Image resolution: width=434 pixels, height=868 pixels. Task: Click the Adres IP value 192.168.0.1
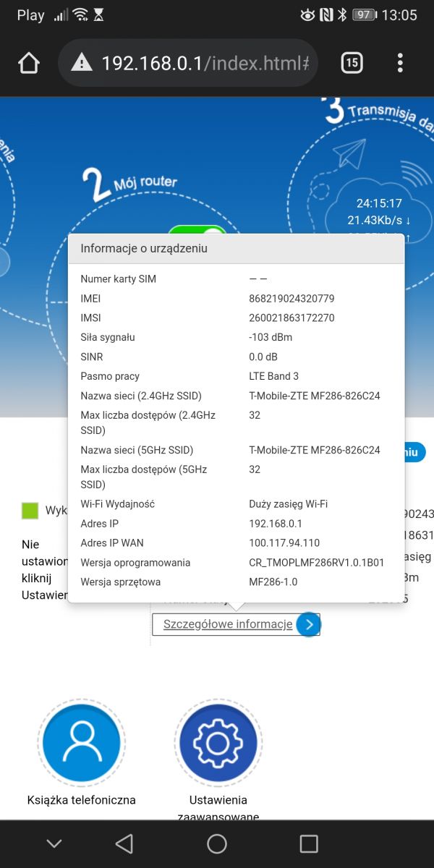(x=276, y=523)
